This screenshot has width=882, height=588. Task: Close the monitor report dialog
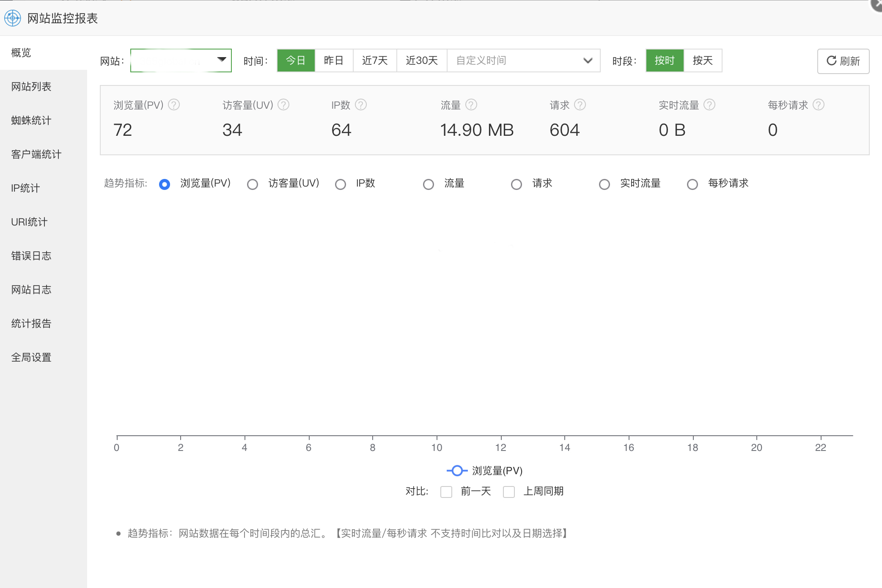pos(877,4)
